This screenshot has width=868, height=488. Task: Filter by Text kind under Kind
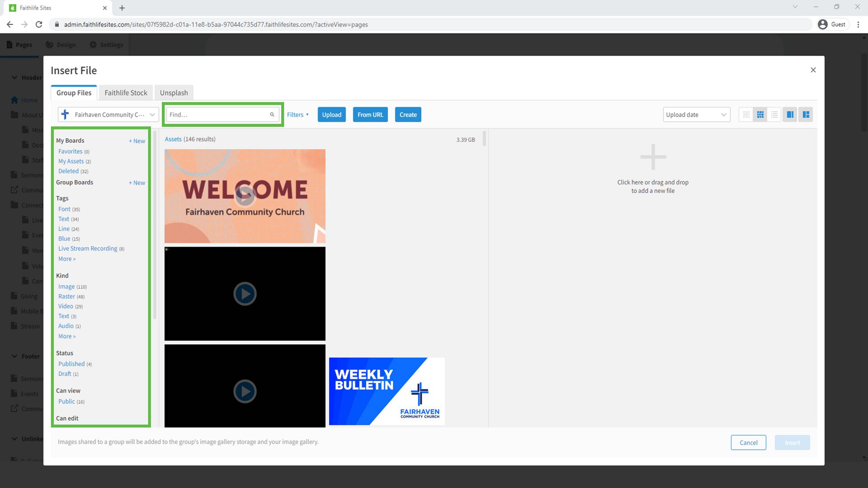[64, 316]
